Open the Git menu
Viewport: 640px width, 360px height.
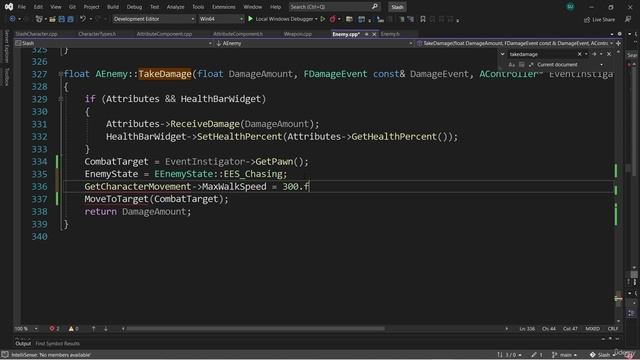click(72, 7)
